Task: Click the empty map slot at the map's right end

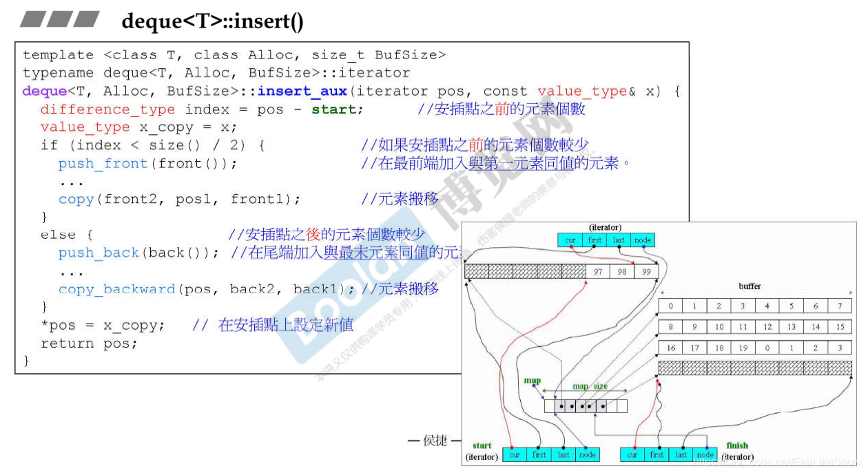Action: coord(621,406)
